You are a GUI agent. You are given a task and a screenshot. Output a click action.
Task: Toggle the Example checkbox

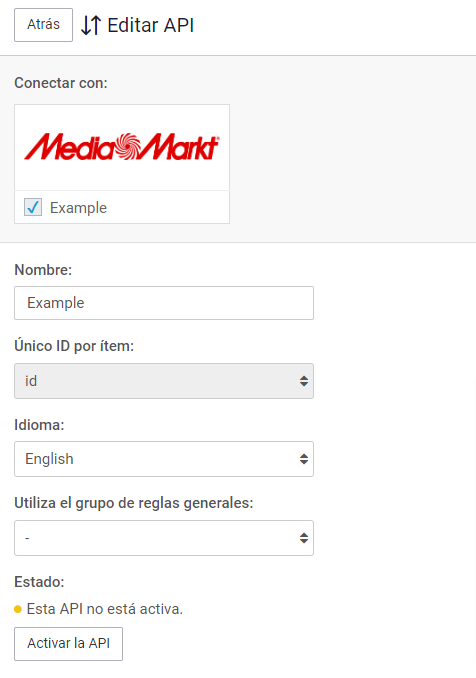pos(33,207)
